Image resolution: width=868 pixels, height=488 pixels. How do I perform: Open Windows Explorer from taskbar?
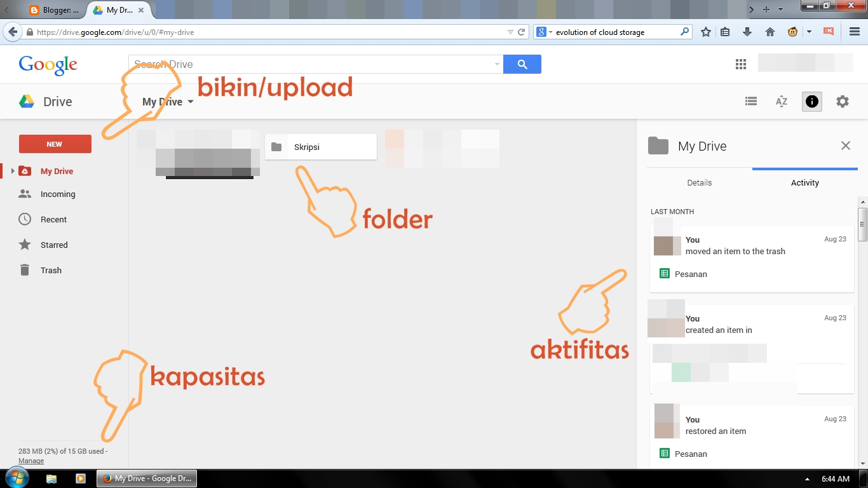point(51,478)
